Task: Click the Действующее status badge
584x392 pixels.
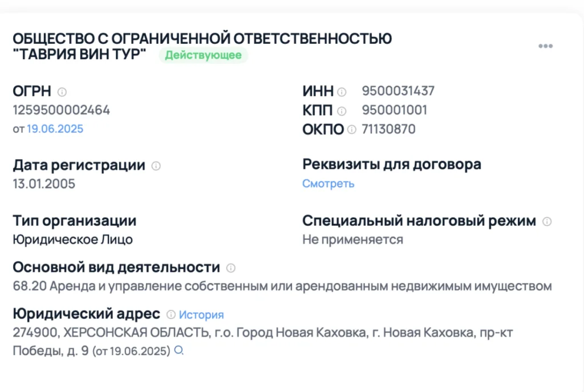Action: coord(204,55)
